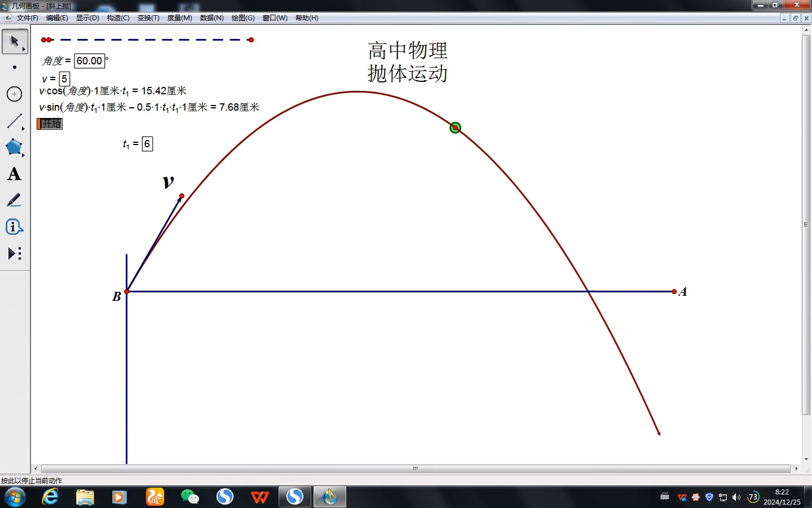Screen dimensions: 812x508
Task: Select the Arrow selection tool
Action: 15,42
